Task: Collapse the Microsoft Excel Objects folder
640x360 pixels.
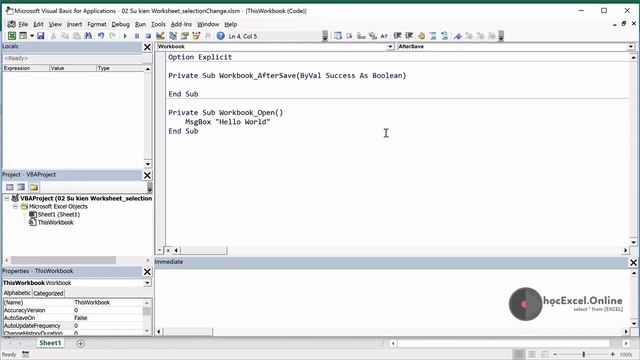Action: [16, 207]
